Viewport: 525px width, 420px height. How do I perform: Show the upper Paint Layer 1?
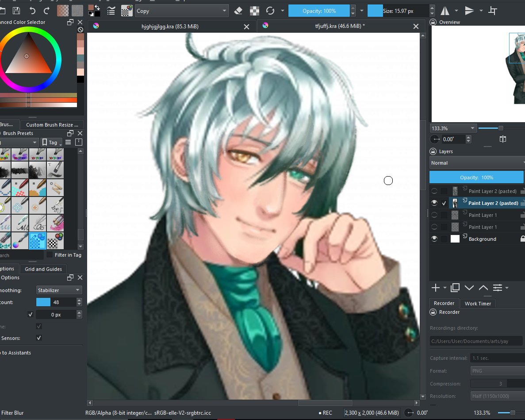(434, 215)
